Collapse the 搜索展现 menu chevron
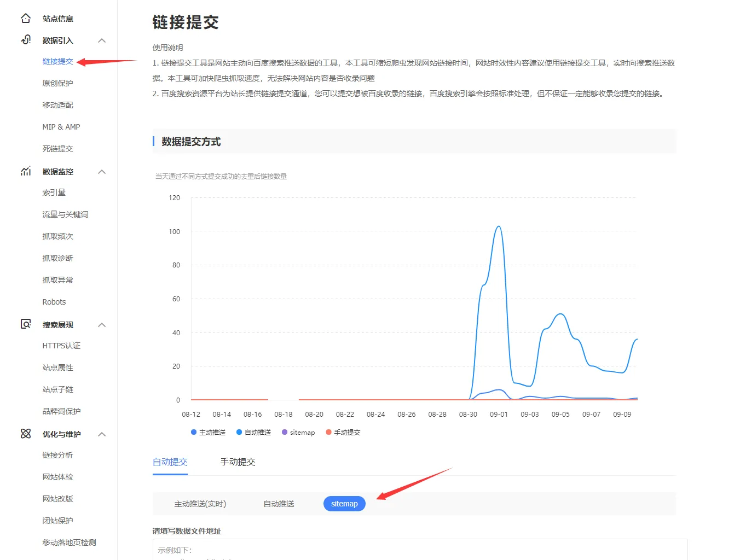 click(x=102, y=325)
